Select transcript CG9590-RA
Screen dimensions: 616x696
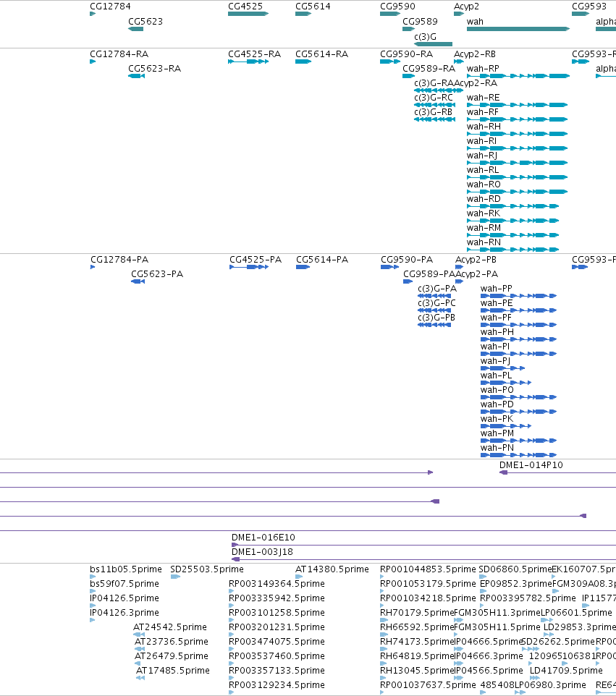tap(406, 54)
